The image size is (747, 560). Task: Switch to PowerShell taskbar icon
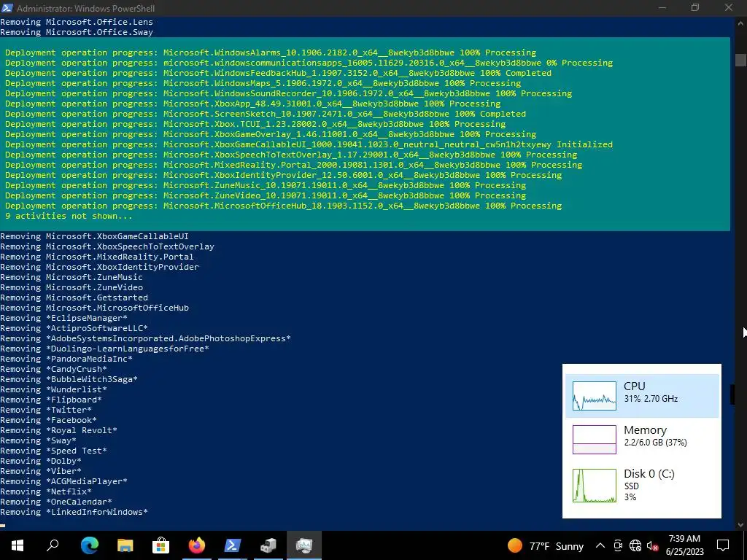click(232, 545)
